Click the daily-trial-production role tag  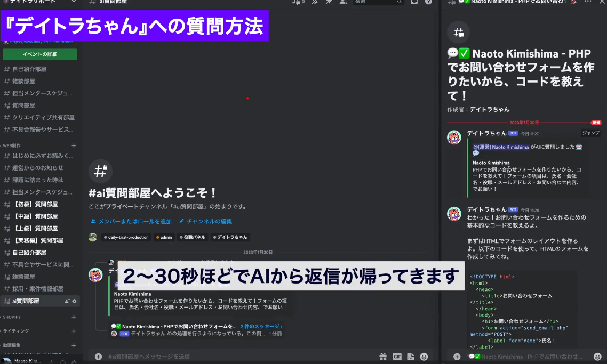(126, 238)
